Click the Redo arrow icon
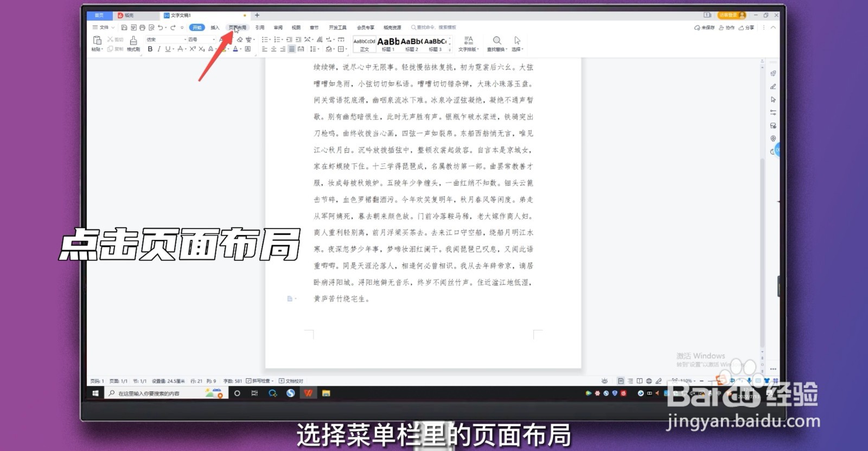Viewport: 868px width, 451px height. point(173,28)
